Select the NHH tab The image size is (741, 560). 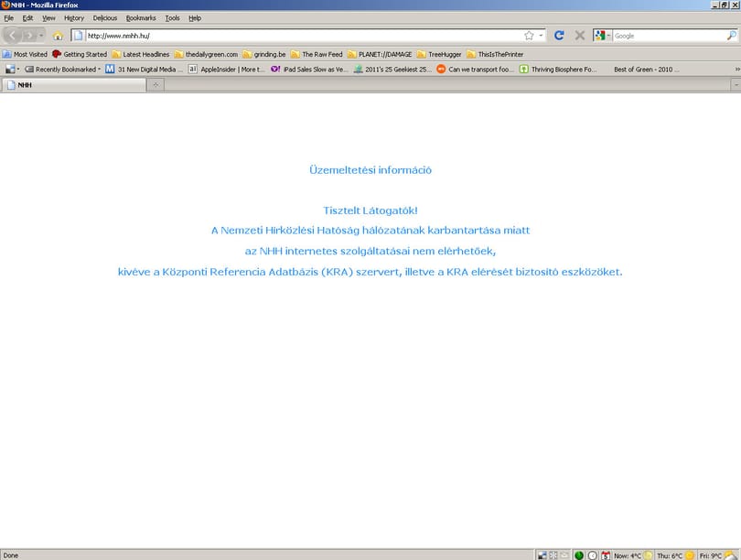coord(73,85)
